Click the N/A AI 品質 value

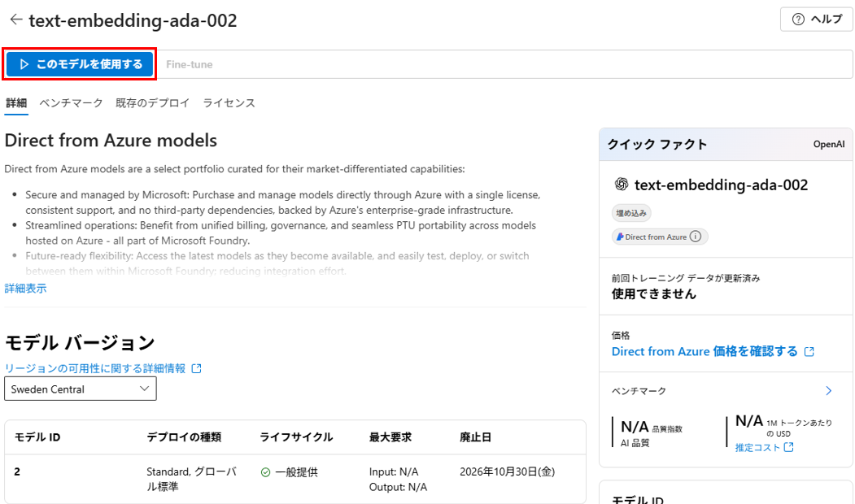tap(635, 427)
